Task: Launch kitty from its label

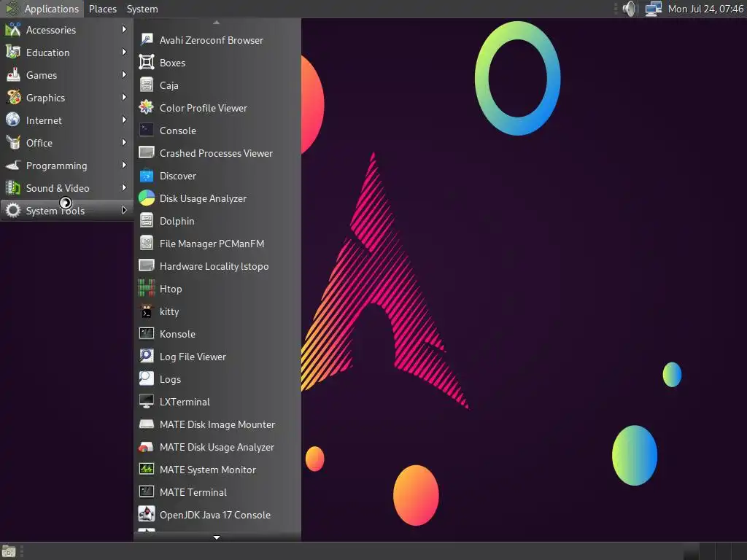Action: tap(169, 311)
